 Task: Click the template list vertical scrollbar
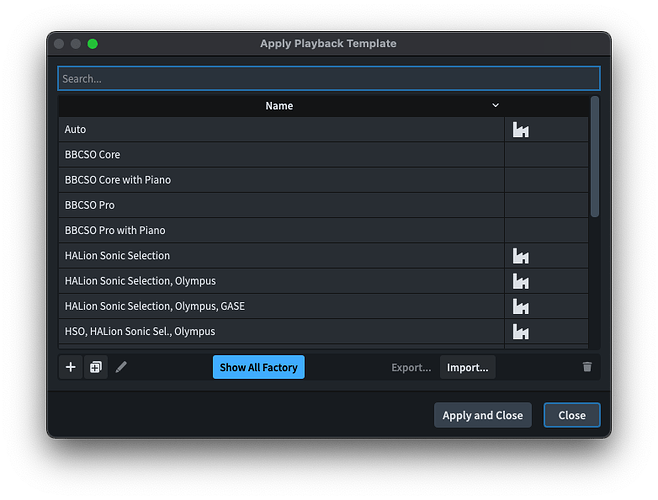(x=595, y=157)
